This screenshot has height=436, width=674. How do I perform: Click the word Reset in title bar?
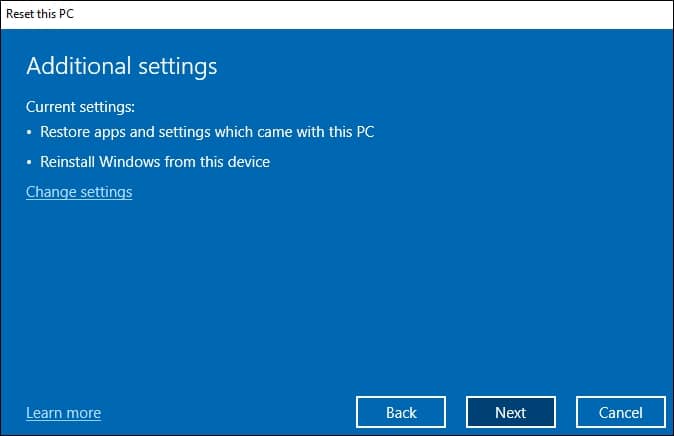19,14
